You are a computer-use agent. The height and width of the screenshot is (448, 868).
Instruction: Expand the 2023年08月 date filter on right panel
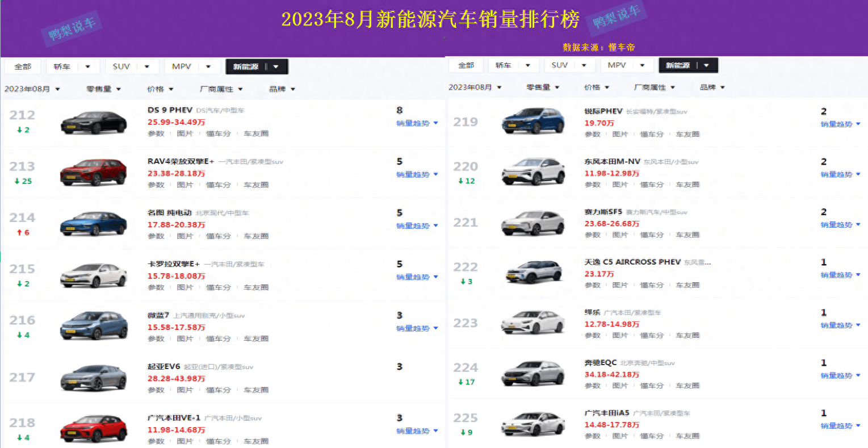tap(475, 87)
